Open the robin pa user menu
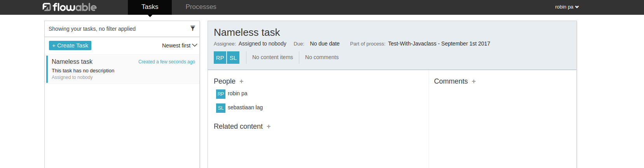 click(567, 7)
